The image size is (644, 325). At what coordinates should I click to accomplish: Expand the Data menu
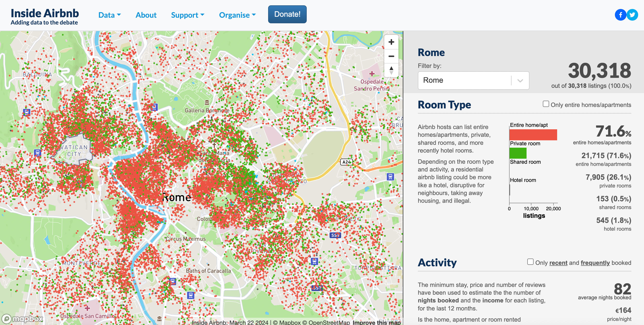109,15
